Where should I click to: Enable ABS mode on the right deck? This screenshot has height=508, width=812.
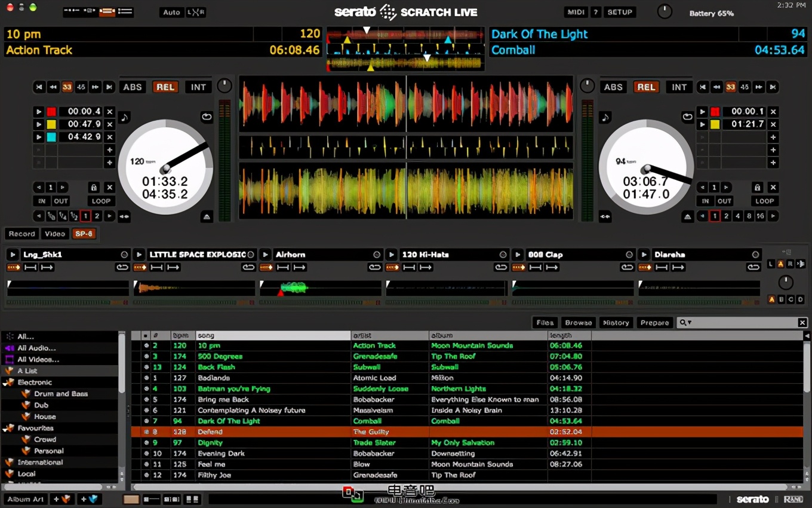(x=613, y=87)
